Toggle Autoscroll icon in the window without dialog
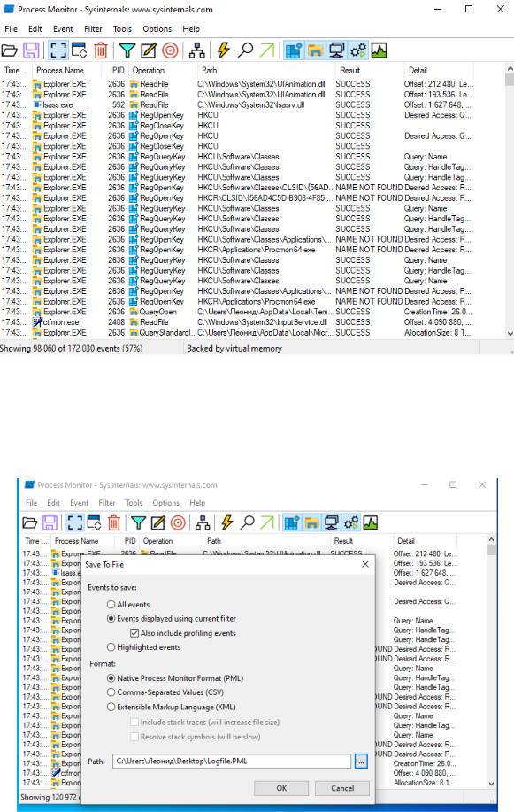Image resolution: width=514 pixels, height=812 pixels. [x=80, y=50]
